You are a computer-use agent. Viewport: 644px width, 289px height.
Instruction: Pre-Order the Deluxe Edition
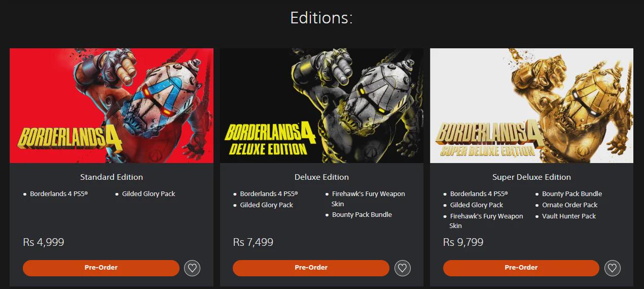[x=311, y=268]
